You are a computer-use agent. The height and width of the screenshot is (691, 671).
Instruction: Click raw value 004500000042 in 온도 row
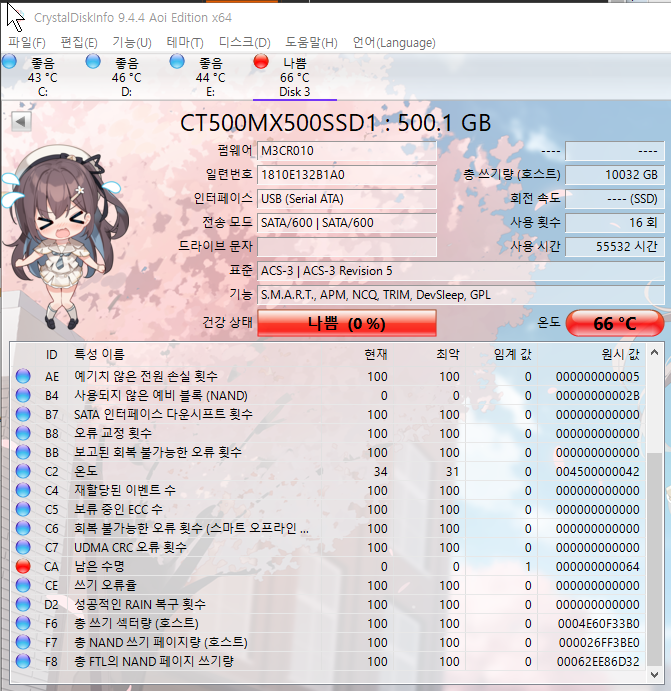pyautogui.click(x=597, y=472)
